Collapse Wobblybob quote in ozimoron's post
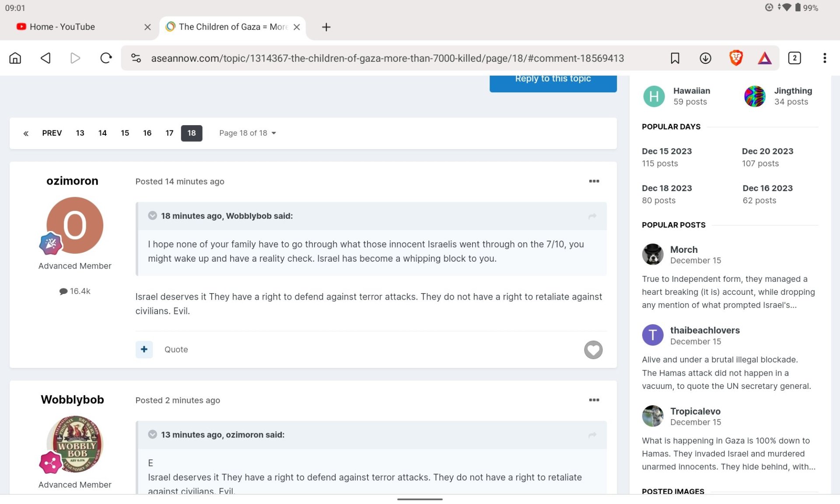 pos(152,216)
